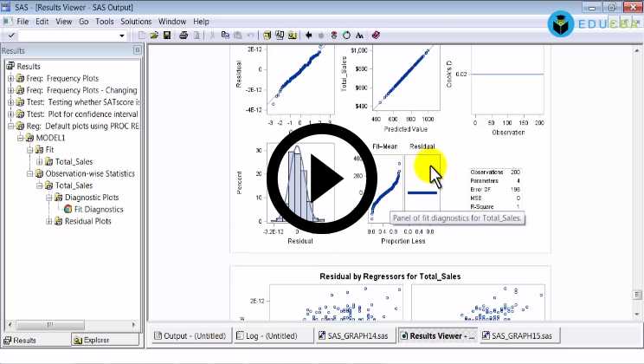The image size is (644, 364).
Task: Click the Refresh toolbar icon
Action: pos(346,36)
